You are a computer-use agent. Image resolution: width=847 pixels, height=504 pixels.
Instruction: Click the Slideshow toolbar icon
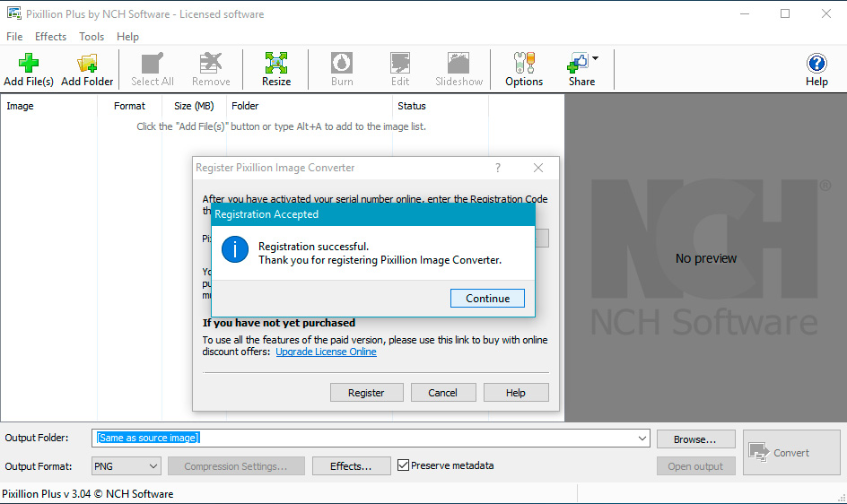pos(458,69)
